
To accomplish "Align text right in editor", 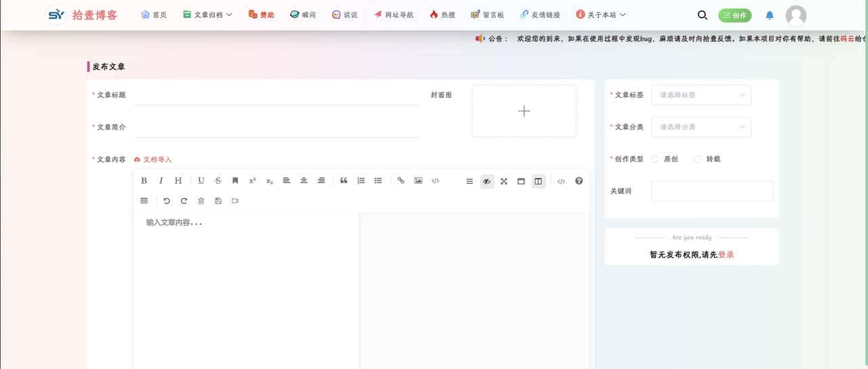I will (x=321, y=181).
